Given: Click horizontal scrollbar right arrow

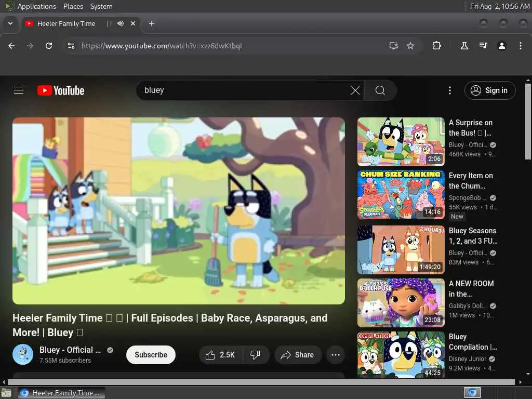Looking at the screenshot, I should (x=521, y=382).
